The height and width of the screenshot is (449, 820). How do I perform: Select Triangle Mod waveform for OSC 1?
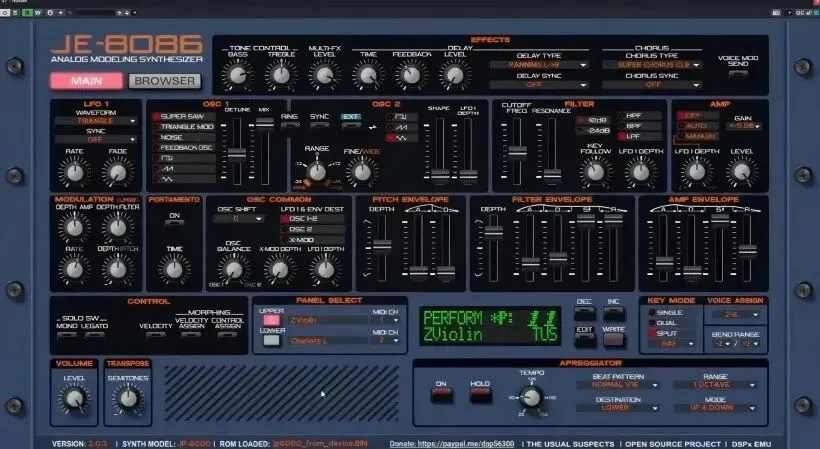tap(184, 126)
